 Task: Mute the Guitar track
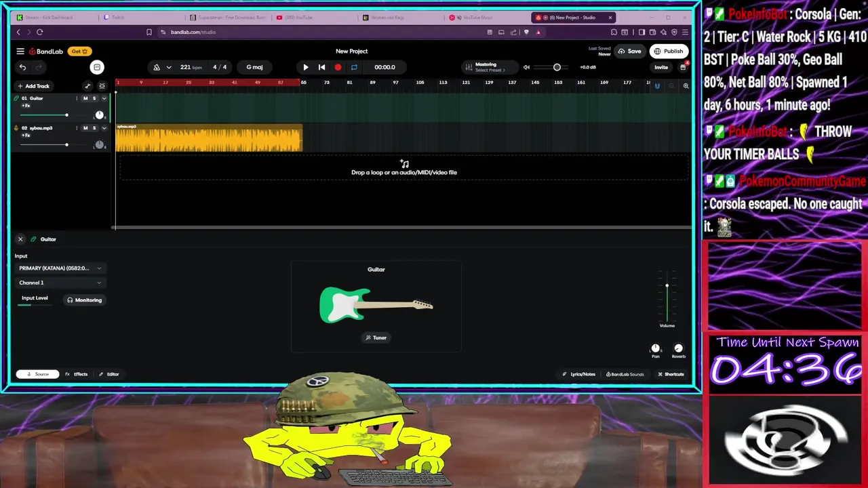[x=85, y=98]
